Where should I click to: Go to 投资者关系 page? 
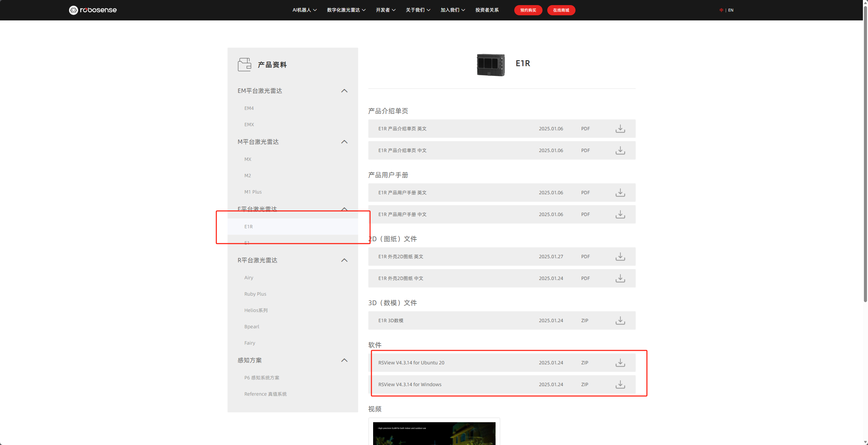tap(487, 10)
